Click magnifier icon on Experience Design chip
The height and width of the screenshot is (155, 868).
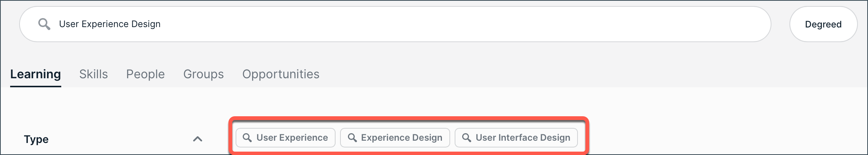(352, 138)
